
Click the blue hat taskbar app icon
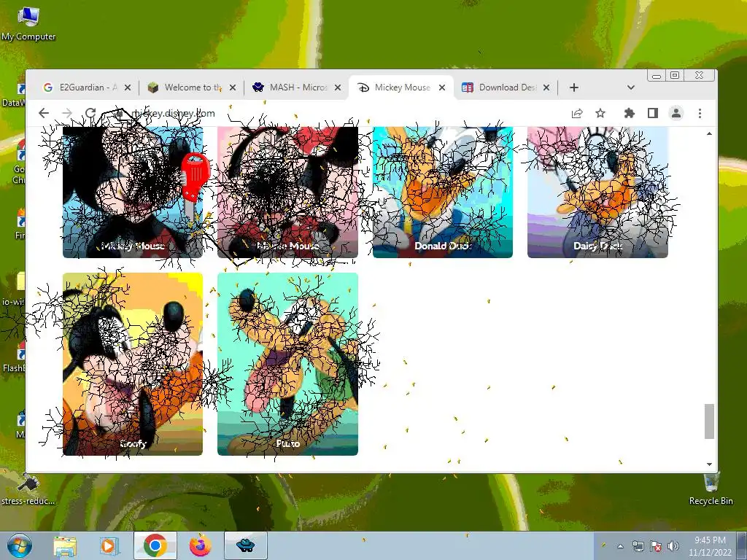(245, 545)
